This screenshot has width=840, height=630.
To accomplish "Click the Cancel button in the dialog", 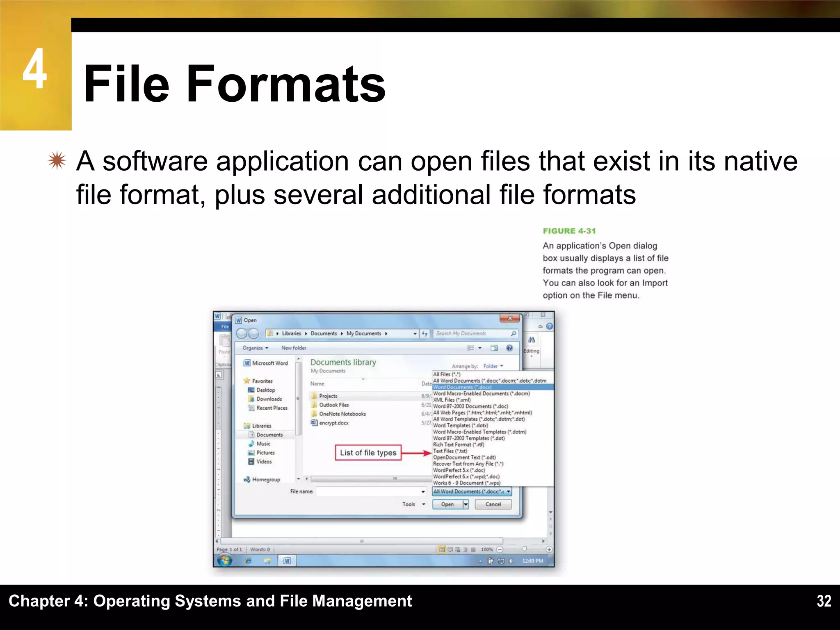I will click(x=493, y=504).
